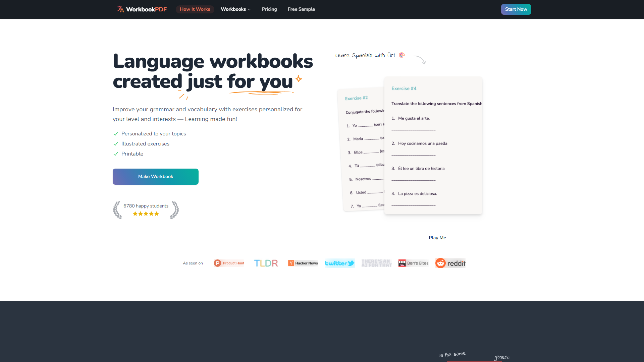This screenshot has width=644, height=362.
Task: Open the reddit logo
Action: pos(450,263)
